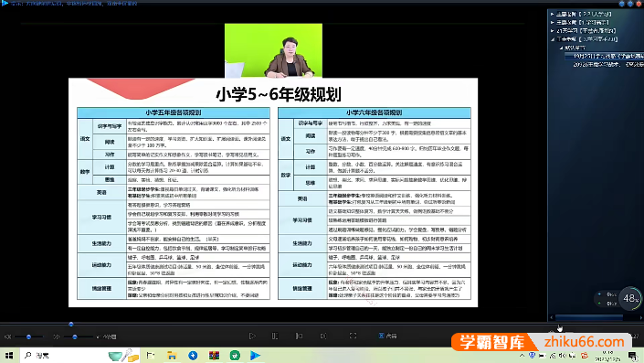Screen dimensions: 644x363
Task: Click the presenter webcam video thumbnail
Action: pyautogui.click(x=273, y=50)
